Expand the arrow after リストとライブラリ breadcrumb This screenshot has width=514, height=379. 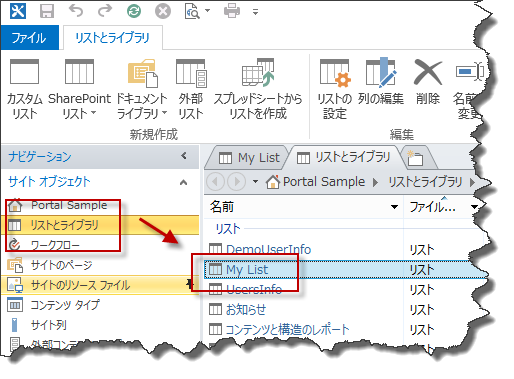point(472,182)
